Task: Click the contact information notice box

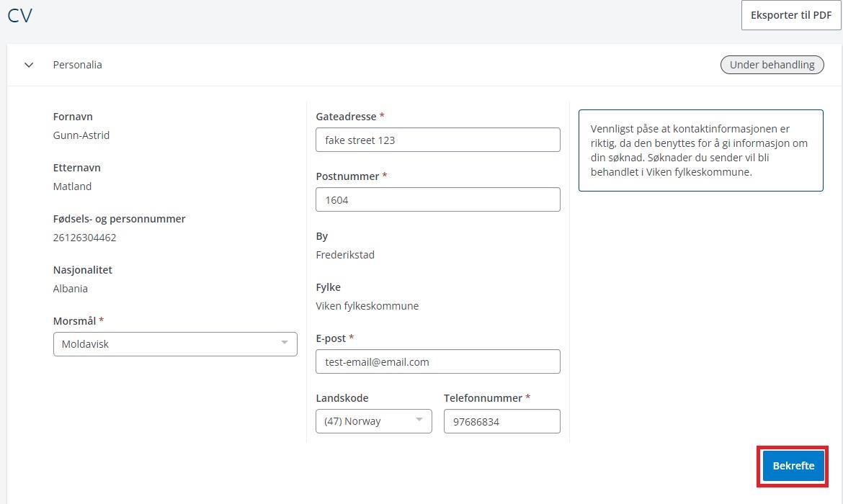Action: [x=700, y=150]
